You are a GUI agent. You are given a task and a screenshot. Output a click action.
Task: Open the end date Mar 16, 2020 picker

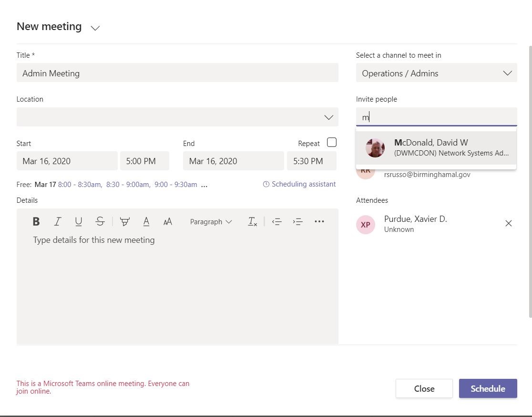[x=234, y=161]
